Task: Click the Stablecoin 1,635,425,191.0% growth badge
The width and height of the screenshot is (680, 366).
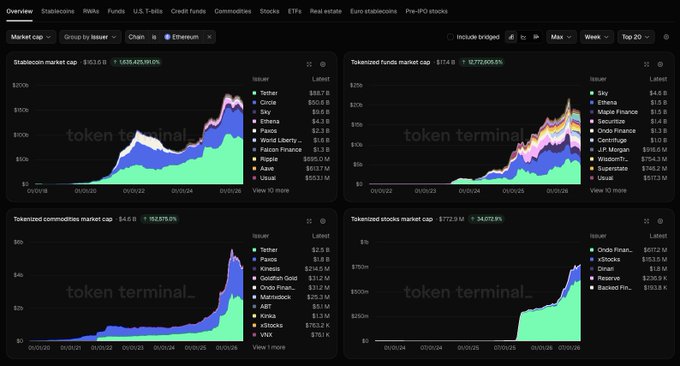Action: [137, 62]
